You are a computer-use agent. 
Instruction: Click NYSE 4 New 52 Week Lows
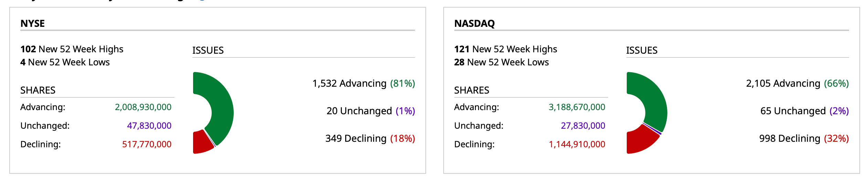point(65,62)
